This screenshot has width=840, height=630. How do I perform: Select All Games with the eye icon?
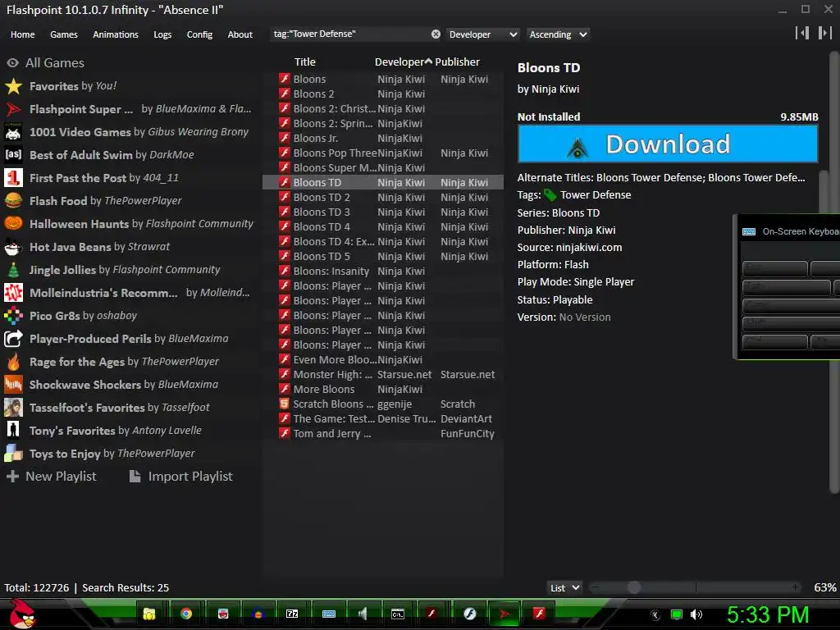pyautogui.click(x=13, y=63)
